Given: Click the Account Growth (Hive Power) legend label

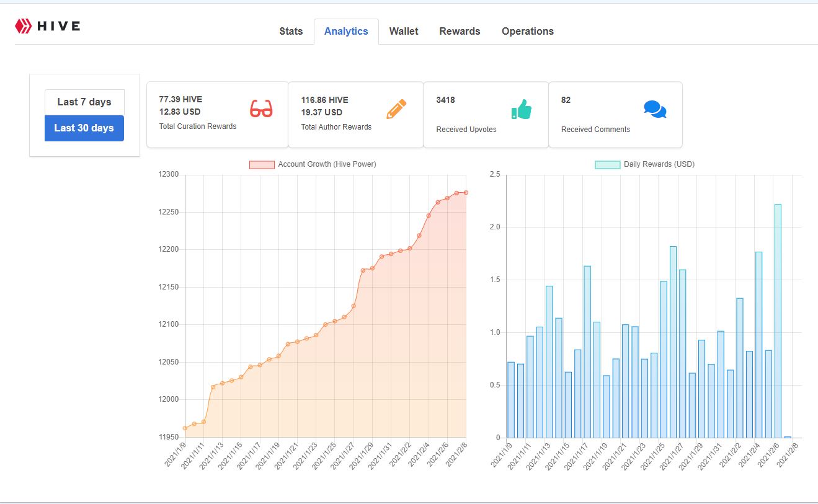Looking at the screenshot, I should (x=327, y=164).
